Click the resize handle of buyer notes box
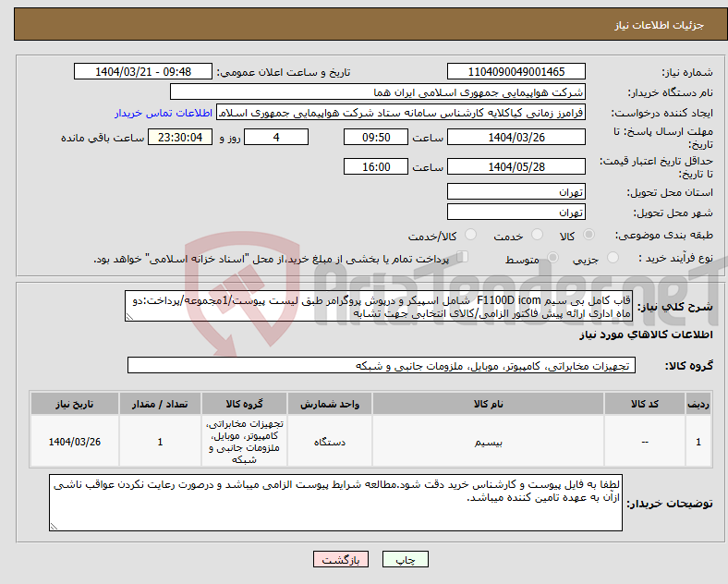Screen dimensions: 728x584 click(54, 527)
